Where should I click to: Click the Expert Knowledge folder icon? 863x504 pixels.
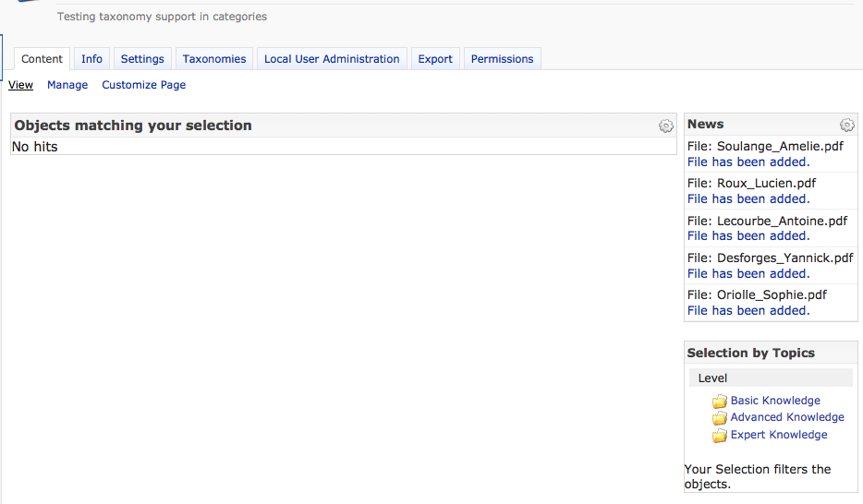720,436
